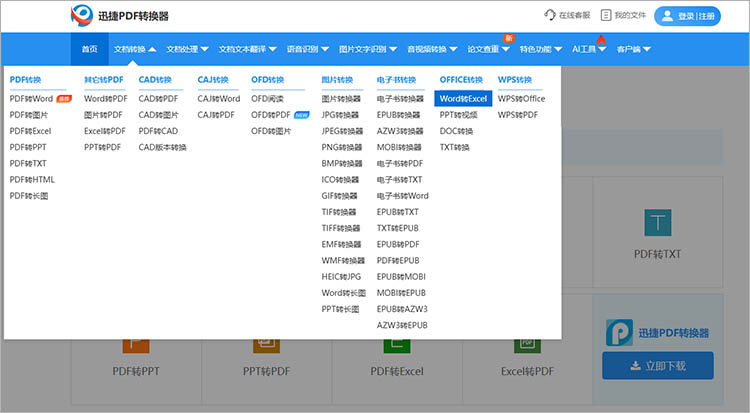Select GIF转换器 menu entry

[x=340, y=196]
